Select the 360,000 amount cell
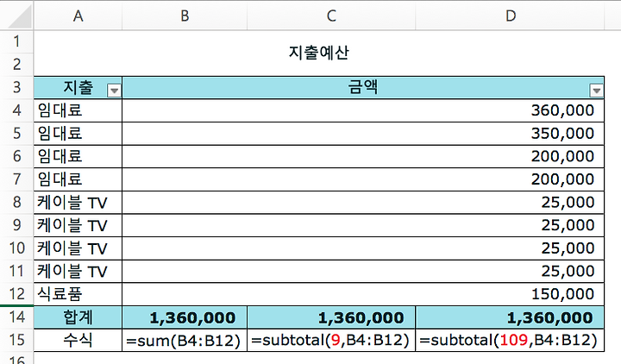 [x=363, y=110]
